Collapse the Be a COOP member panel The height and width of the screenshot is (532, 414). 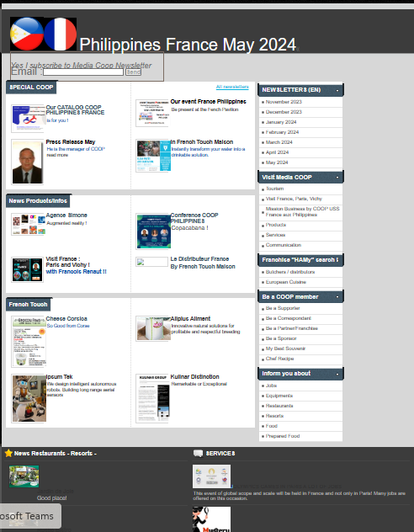[x=337, y=297]
